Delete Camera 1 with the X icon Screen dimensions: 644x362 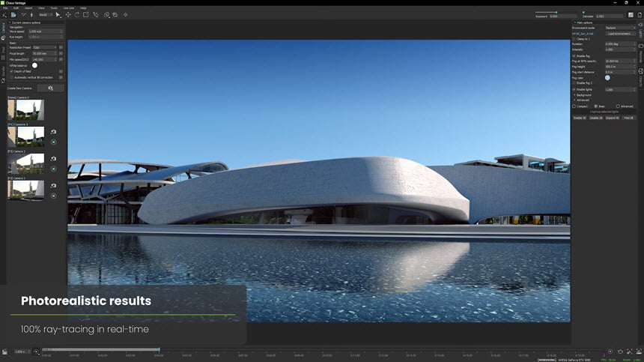pos(53,142)
